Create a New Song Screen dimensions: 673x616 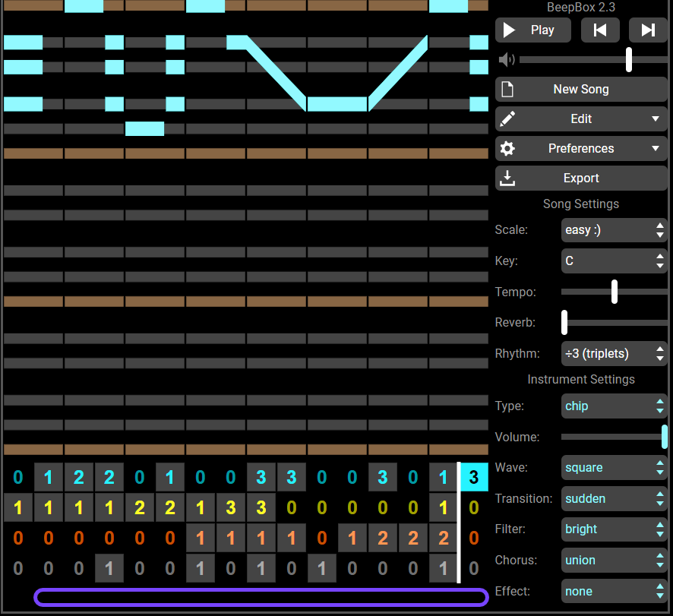[x=581, y=90]
